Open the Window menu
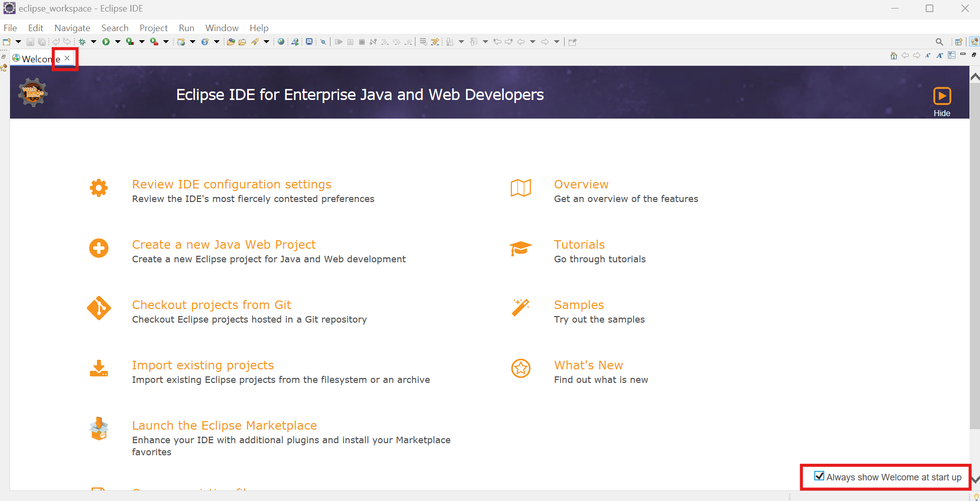 click(222, 28)
